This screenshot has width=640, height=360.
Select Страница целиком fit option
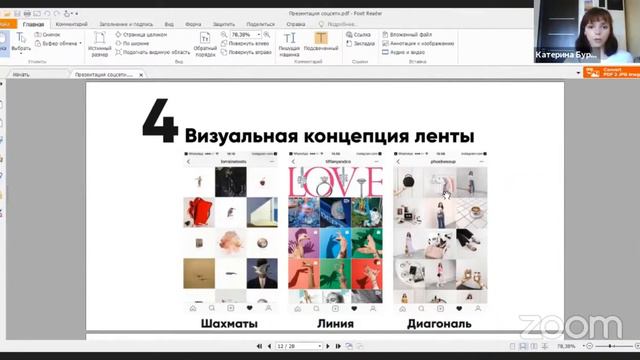[141, 35]
